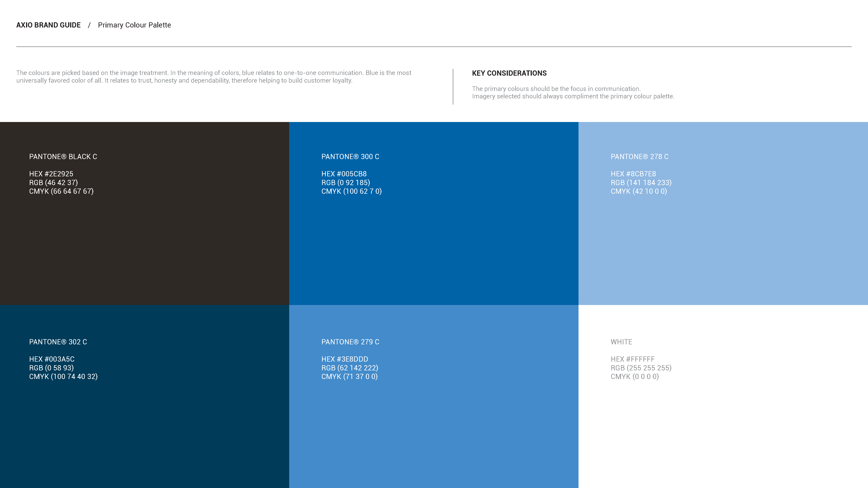Select 'CMYK (0 0 0 0)'

pyautogui.click(x=634, y=377)
